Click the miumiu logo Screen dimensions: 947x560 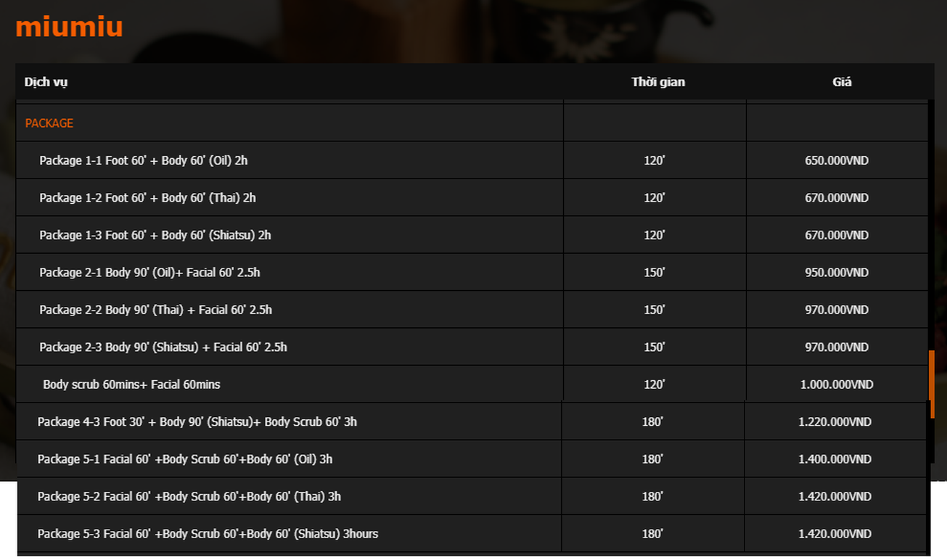click(x=69, y=27)
